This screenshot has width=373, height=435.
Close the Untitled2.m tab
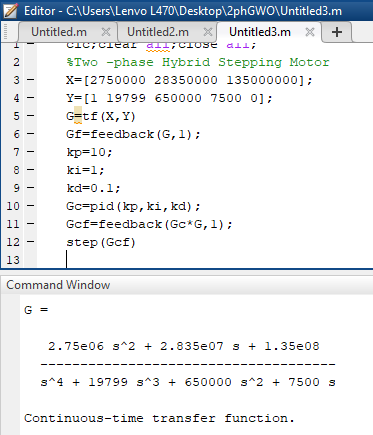coord(208,32)
